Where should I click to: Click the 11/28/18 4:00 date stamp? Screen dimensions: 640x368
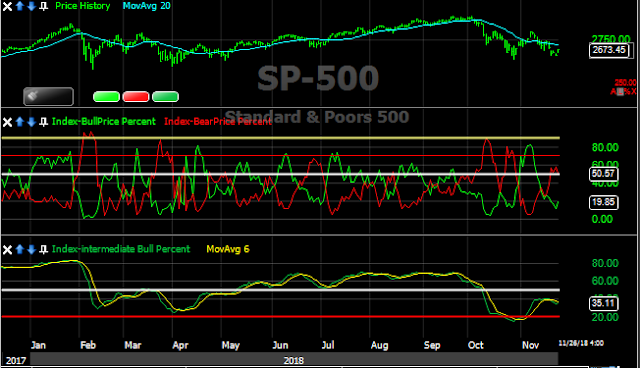581,343
